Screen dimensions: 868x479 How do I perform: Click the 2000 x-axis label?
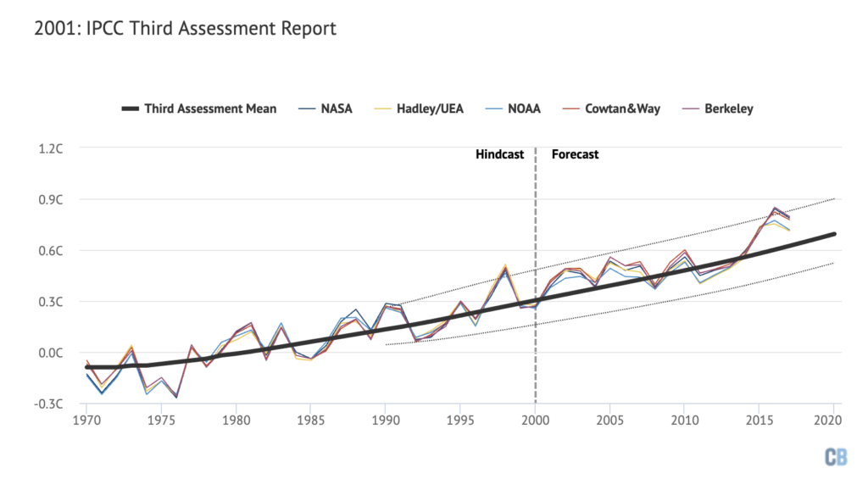click(x=536, y=421)
